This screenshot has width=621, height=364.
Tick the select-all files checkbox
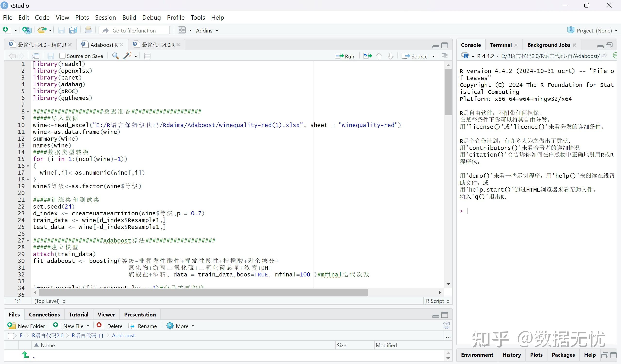click(x=11, y=336)
